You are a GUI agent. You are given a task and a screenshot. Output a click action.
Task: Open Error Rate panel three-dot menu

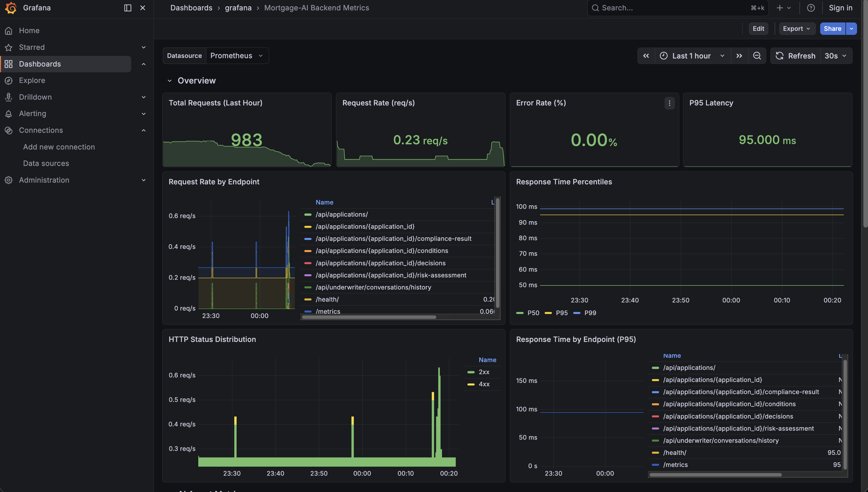click(669, 103)
